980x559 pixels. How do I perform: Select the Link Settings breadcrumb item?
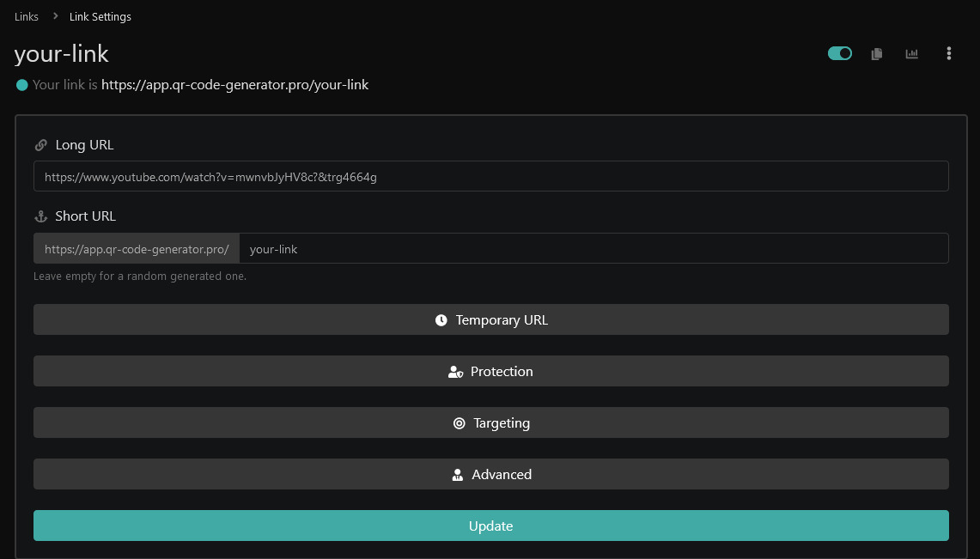[x=100, y=17]
